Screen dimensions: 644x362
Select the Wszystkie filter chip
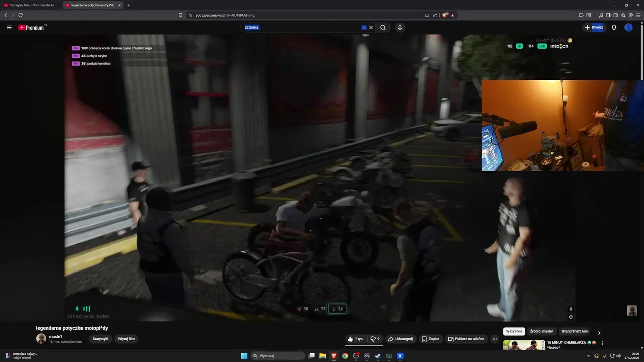tap(514, 332)
